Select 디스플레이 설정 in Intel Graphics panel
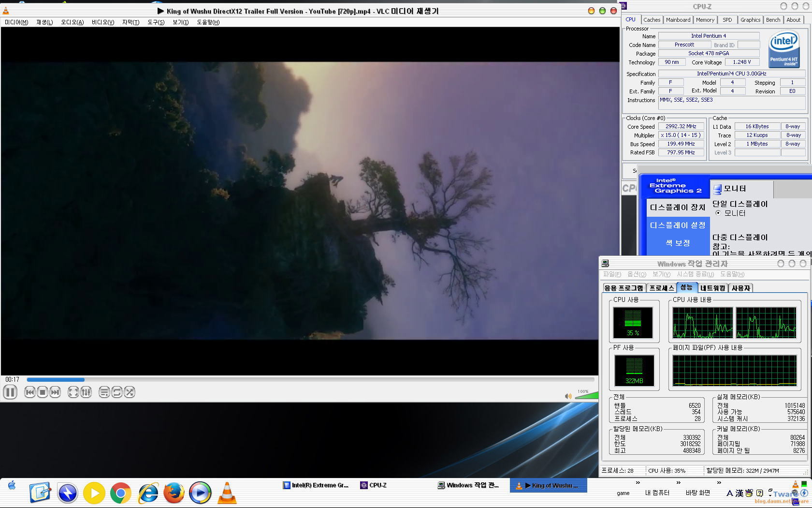 (x=678, y=225)
